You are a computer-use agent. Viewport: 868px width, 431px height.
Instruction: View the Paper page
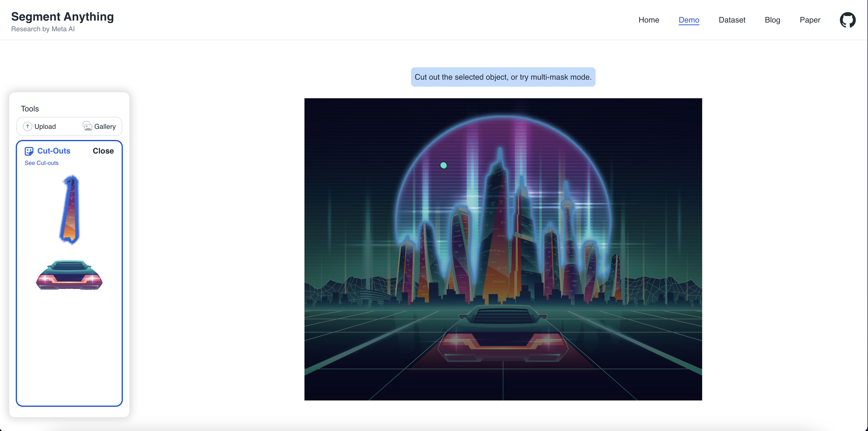coord(810,20)
